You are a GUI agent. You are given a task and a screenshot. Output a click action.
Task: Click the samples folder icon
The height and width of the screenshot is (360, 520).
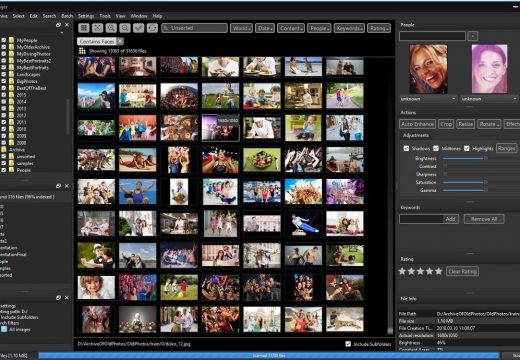click(11, 163)
